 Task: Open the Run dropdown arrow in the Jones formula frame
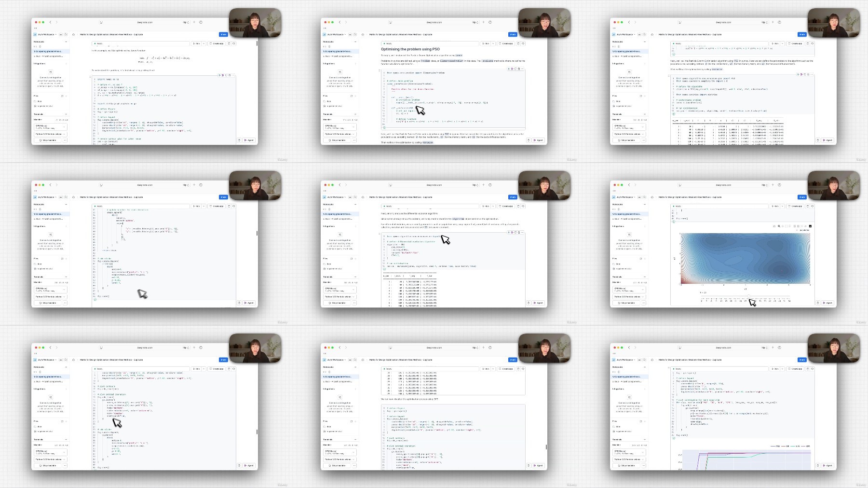(x=203, y=43)
